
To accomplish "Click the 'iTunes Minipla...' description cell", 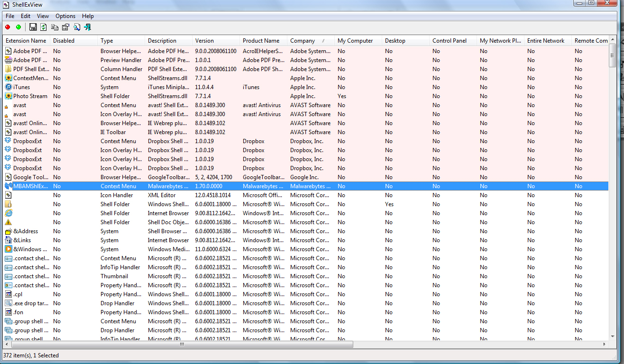I will tap(168, 87).
